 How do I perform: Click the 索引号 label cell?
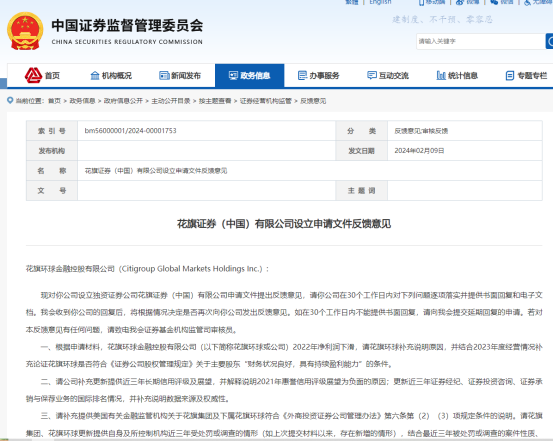[52, 131]
